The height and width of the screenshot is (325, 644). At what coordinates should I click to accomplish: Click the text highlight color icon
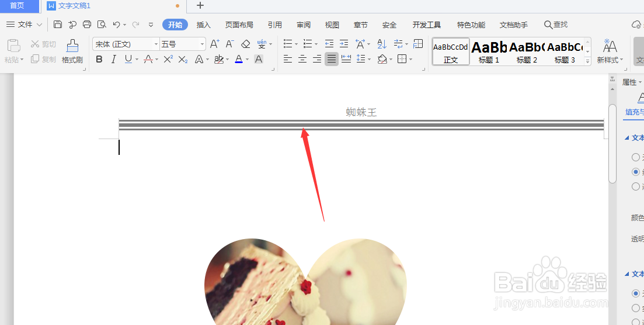pos(219,59)
